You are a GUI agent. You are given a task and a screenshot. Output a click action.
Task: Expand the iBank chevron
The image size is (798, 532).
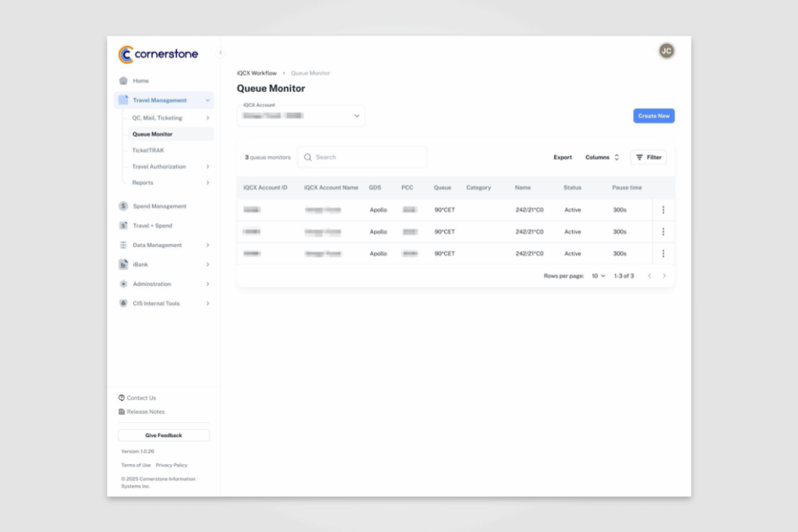(207, 265)
